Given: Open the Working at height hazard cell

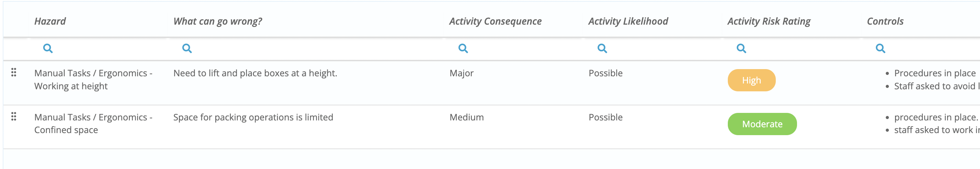Looking at the screenshot, I should (x=93, y=79).
